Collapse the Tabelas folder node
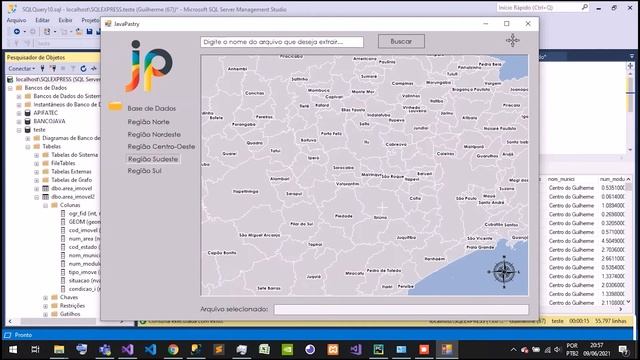This screenshot has height=360, width=640. (x=28, y=147)
